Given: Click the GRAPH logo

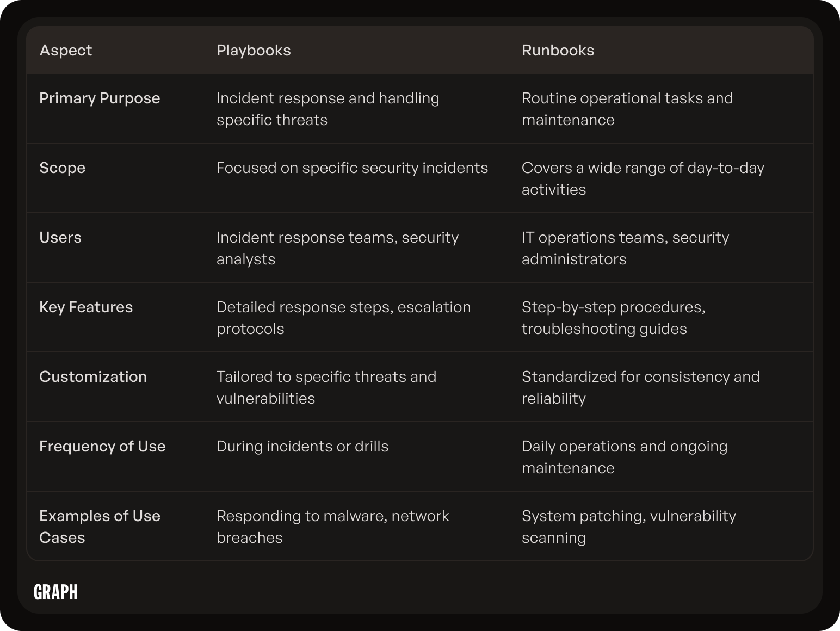Looking at the screenshot, I should [x=55, y=592].
